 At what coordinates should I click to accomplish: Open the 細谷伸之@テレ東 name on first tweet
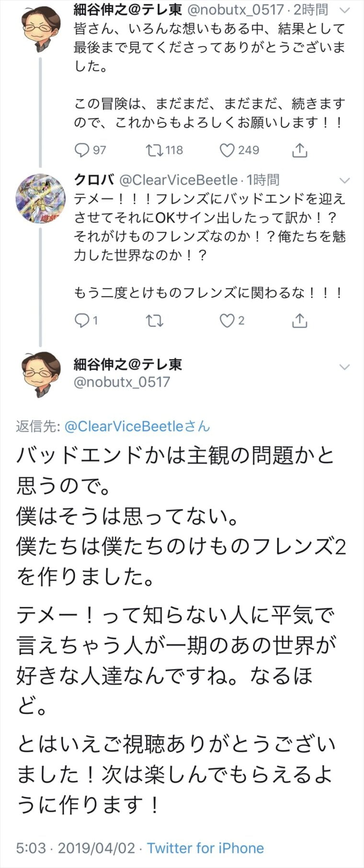128,9
